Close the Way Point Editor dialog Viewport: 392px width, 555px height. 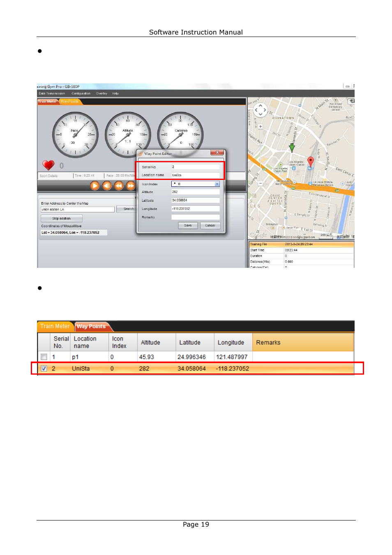(217, 152)
